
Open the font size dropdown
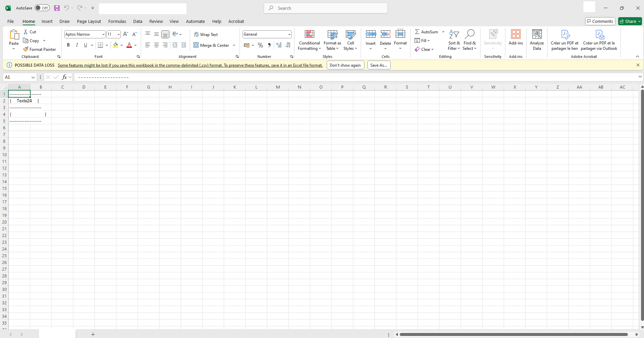point(118,34)
